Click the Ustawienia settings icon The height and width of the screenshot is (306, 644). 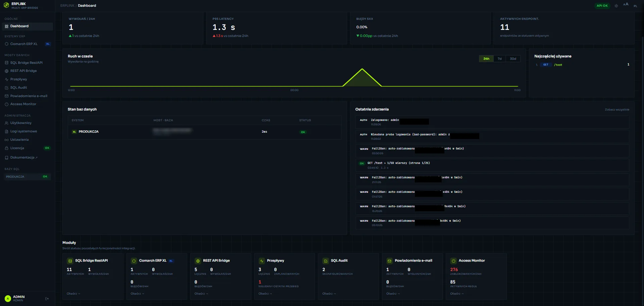click(x=6, y=140)
